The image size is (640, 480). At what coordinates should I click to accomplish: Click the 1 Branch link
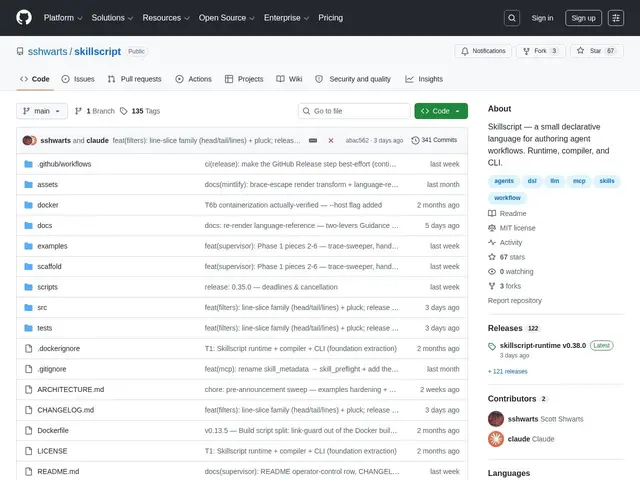[x=95, y=111]
